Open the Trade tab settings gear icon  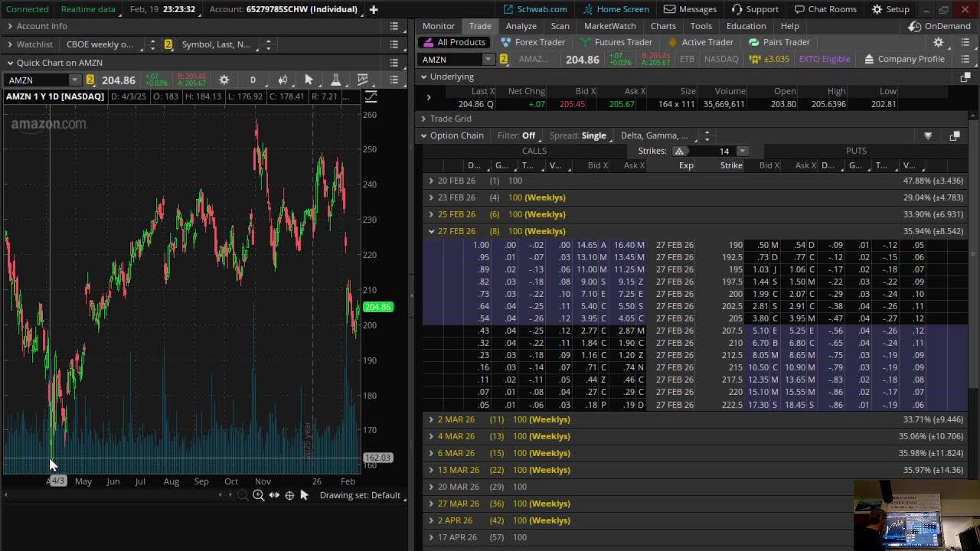click(x=939, y=43)
